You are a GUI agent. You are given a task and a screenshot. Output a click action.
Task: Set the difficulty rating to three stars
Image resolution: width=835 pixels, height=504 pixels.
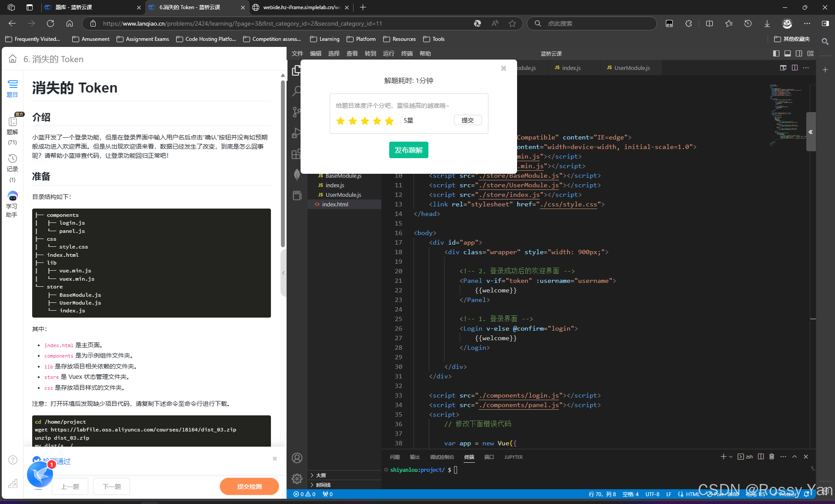364,121
